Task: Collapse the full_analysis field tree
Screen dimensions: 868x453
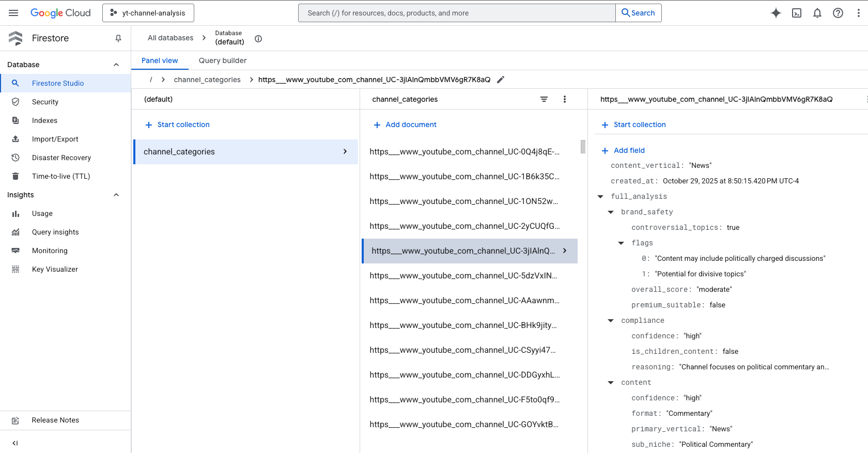Action: pyautogui.click(x=600, y=196)
